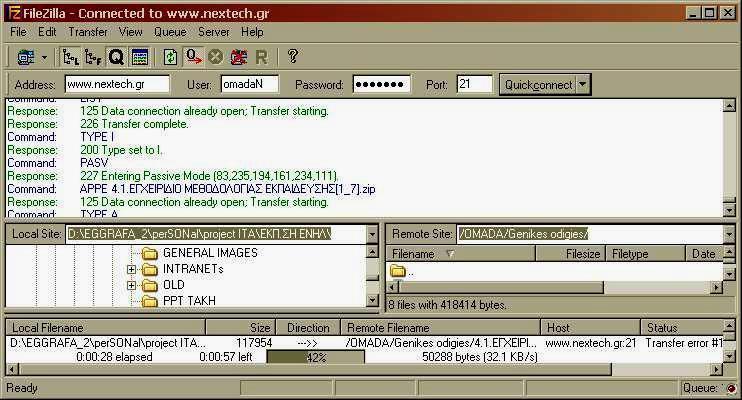Screen dimensions: 742x400
Task: Open Site Manager dropdown arrow
Action: pos(44,57)
